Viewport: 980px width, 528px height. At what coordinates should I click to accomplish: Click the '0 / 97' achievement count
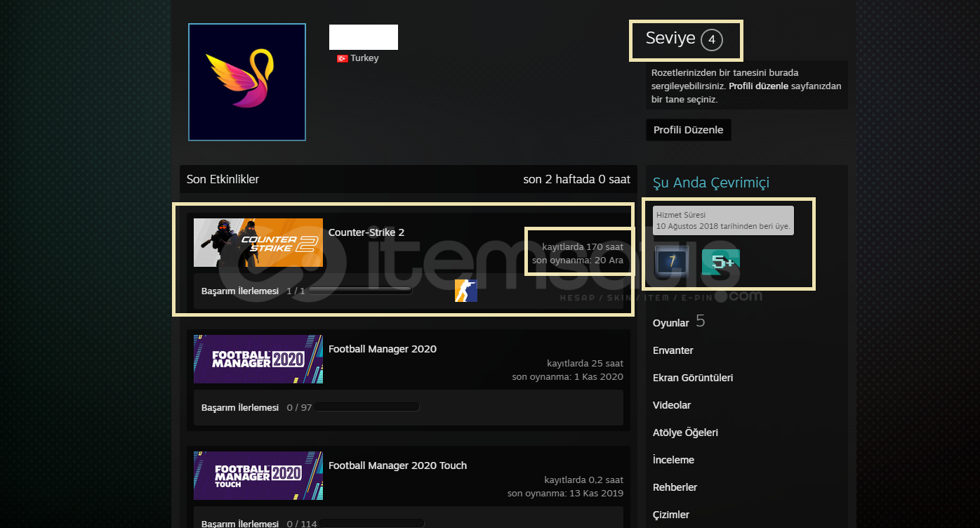(299, 407)
